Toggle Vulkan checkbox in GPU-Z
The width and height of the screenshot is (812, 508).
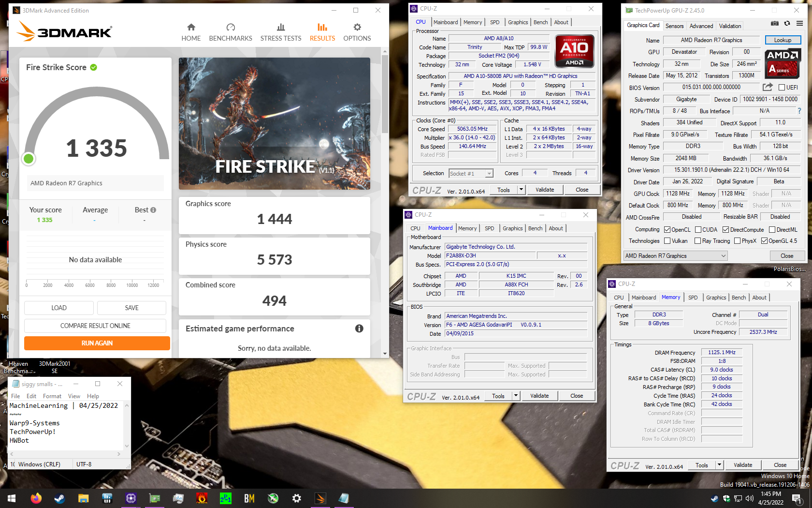click(x=667, y=241)
